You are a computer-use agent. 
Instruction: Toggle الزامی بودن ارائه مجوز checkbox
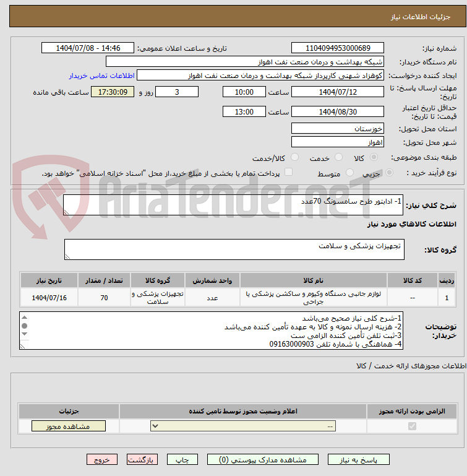(x=412, y=426)
